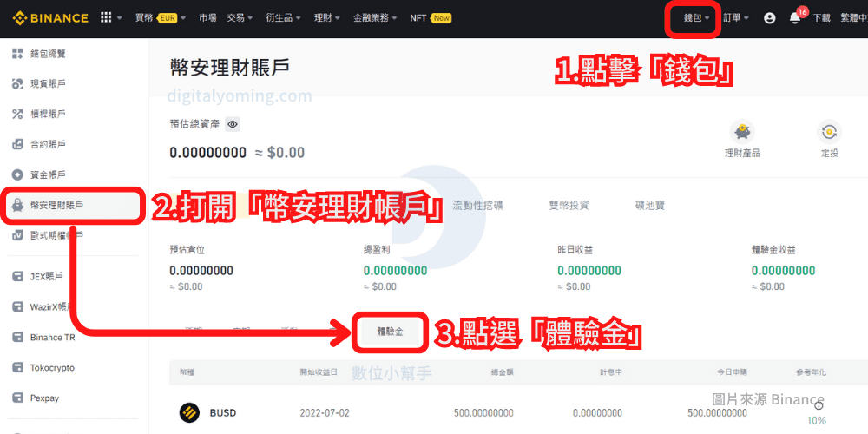The image size is (868, 434).
Task: Click the 預估倉位 label
Action: tap(187, 250)
